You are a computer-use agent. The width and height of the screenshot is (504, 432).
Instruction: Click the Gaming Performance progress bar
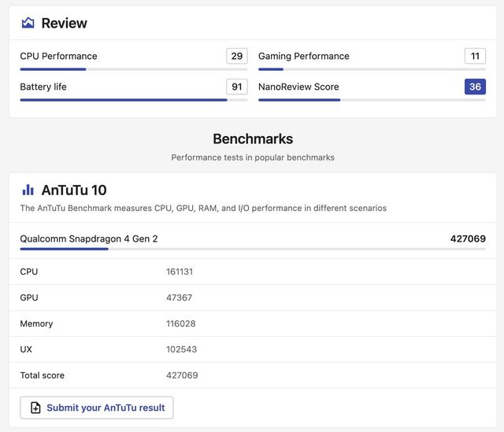(x=372, y=69)
